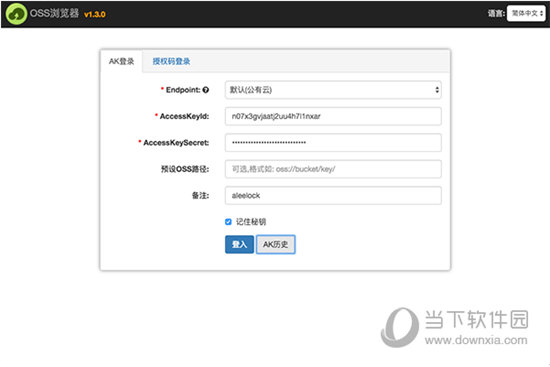550x367 pixels.
Task: Click the AccessKeySecret label
Action: pyautogui.click(x=176, y=142)
